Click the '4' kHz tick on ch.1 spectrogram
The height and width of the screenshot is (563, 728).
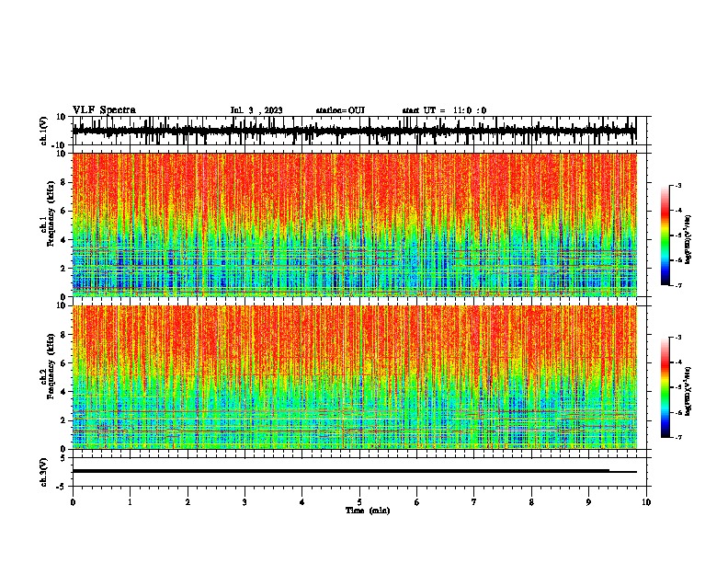[64, 240]
